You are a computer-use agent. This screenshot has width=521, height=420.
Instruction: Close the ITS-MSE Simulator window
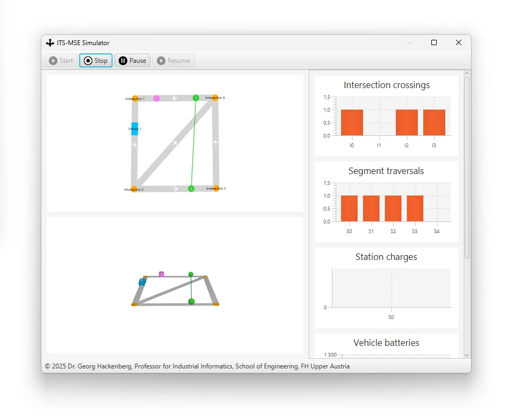[x=459, y=42]
